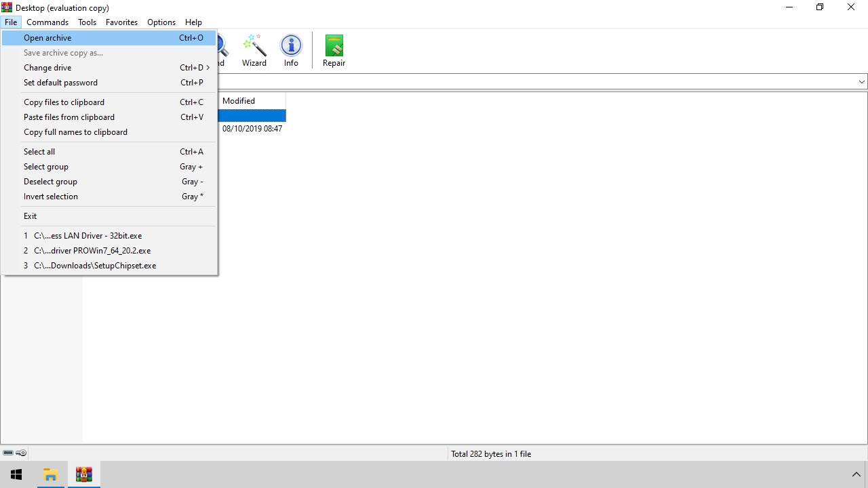Click status text 'Total 282 bytes in 1 file'
Viewport: 868px width, 488px height.
[491, 454]
